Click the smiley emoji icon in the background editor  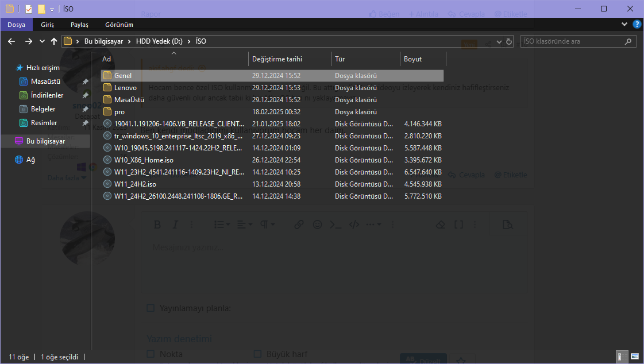pyautogui.click(x=317, y=224)
